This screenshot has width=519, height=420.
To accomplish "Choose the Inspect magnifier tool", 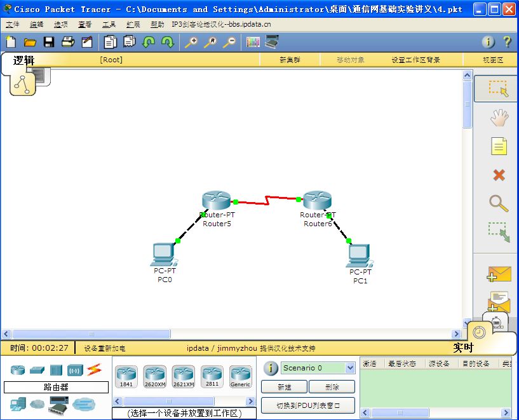I will [x=499, y=203].
